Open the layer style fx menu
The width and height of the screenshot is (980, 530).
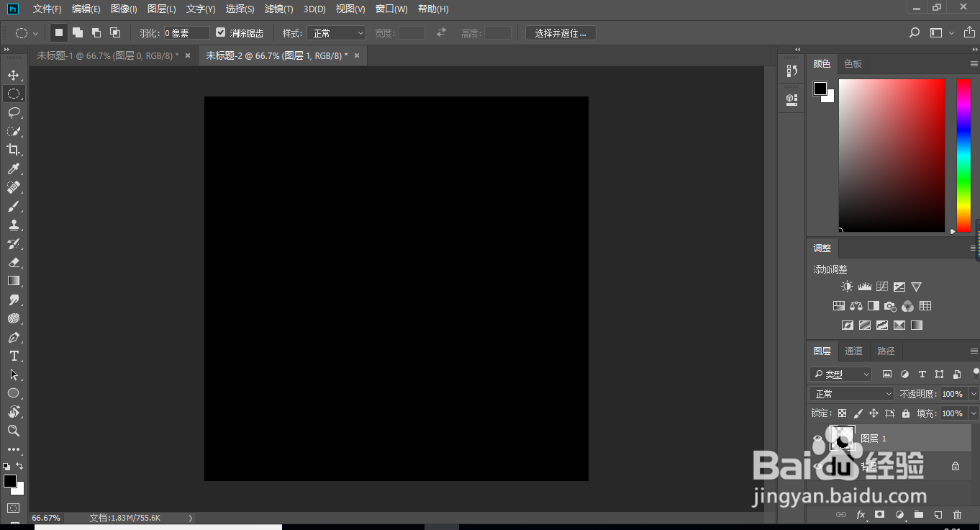coord(861,515)
